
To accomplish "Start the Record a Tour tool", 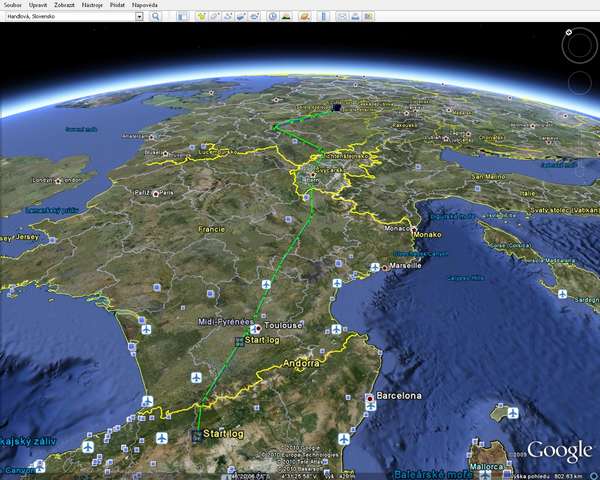I will (254, 16).
